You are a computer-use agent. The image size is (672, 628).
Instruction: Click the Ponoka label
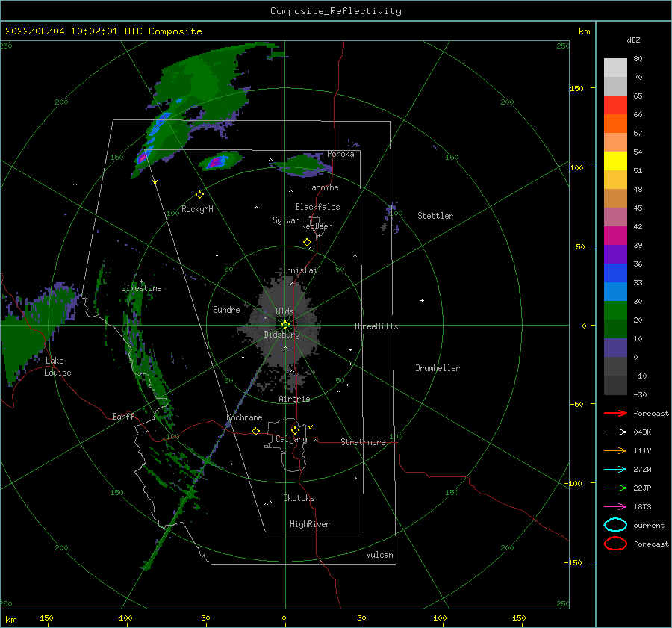[340, 154]
